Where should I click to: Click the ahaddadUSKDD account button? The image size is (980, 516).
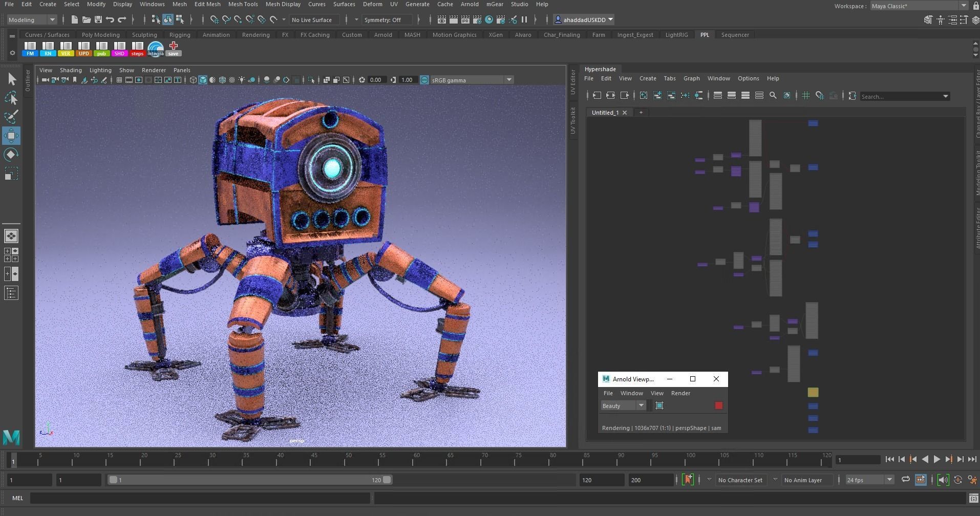point(584,20)
